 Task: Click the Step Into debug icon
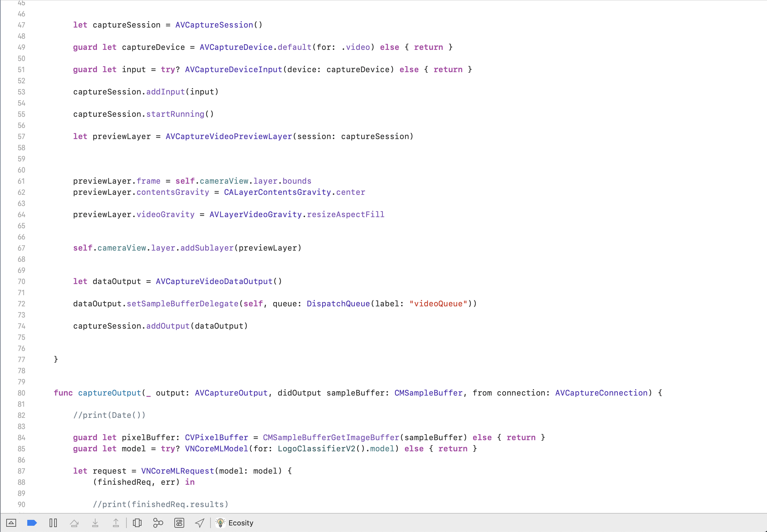tap(95, 523)
